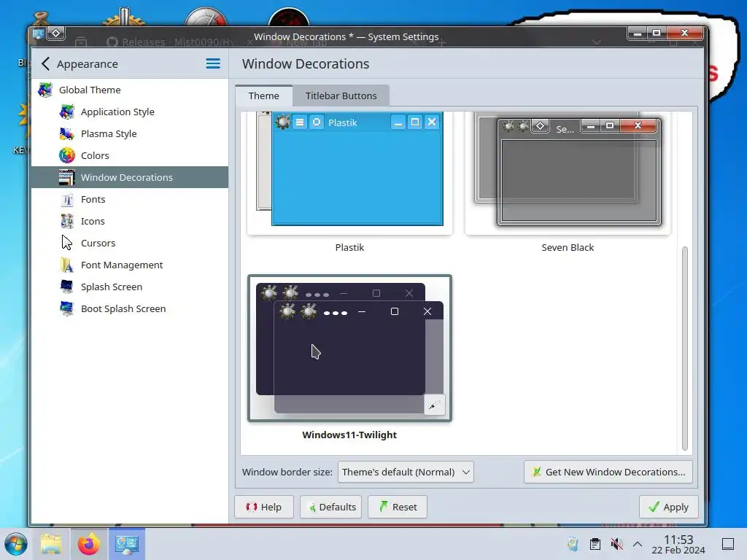Screen dimensions: 747x560
Task: Launch Firefox from the taskbar
Action: point(88,544)
